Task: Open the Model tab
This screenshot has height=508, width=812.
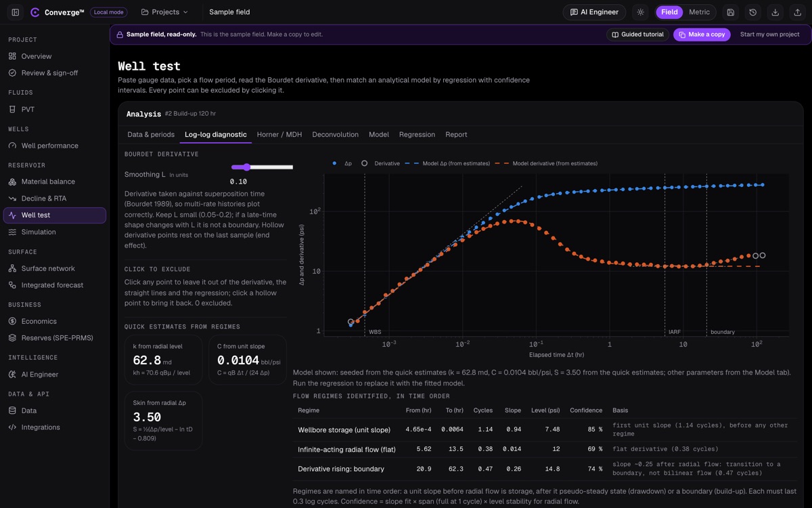Action: click(x=379, y=134)
